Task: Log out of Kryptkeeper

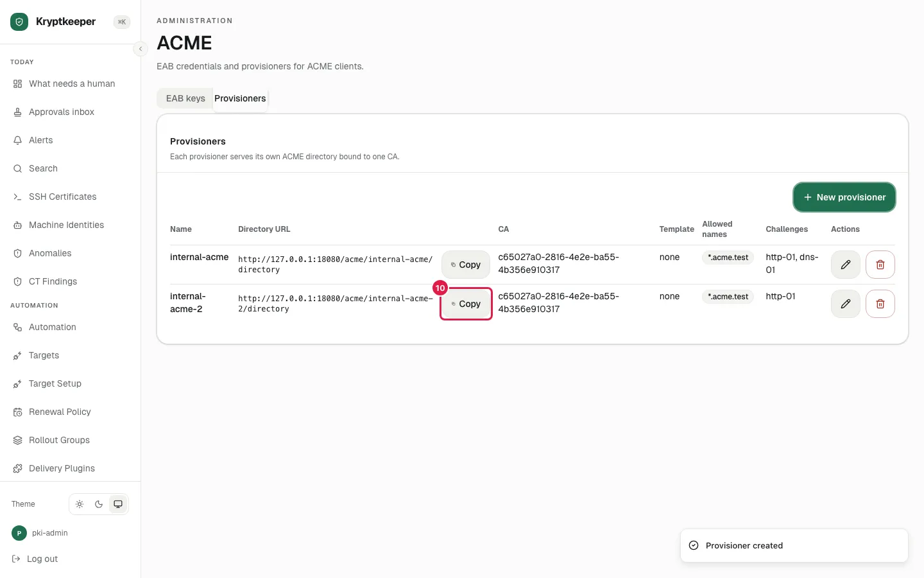Action: pos(35,559)
